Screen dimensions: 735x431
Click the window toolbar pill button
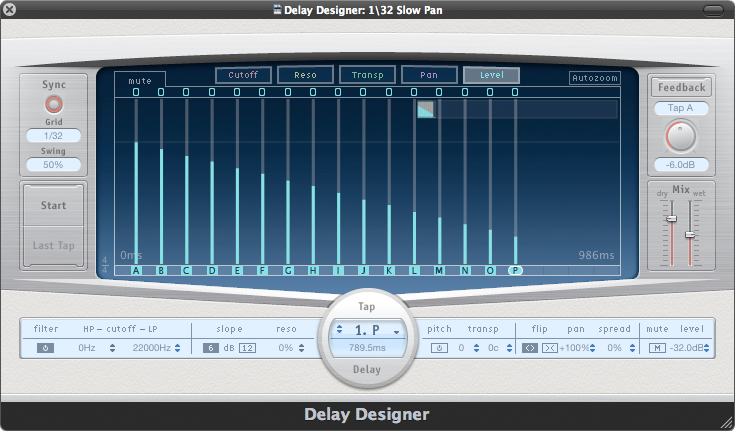click(x=713, y=10)
